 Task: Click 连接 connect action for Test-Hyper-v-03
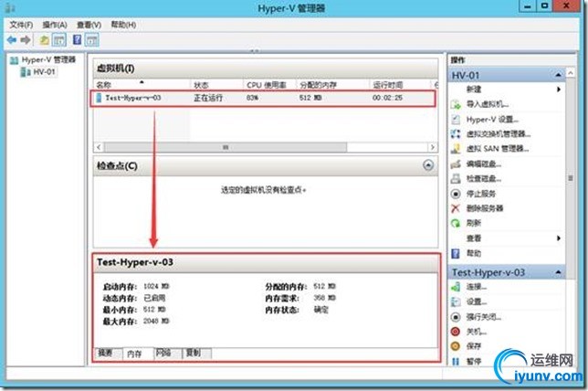click(477, 287)
